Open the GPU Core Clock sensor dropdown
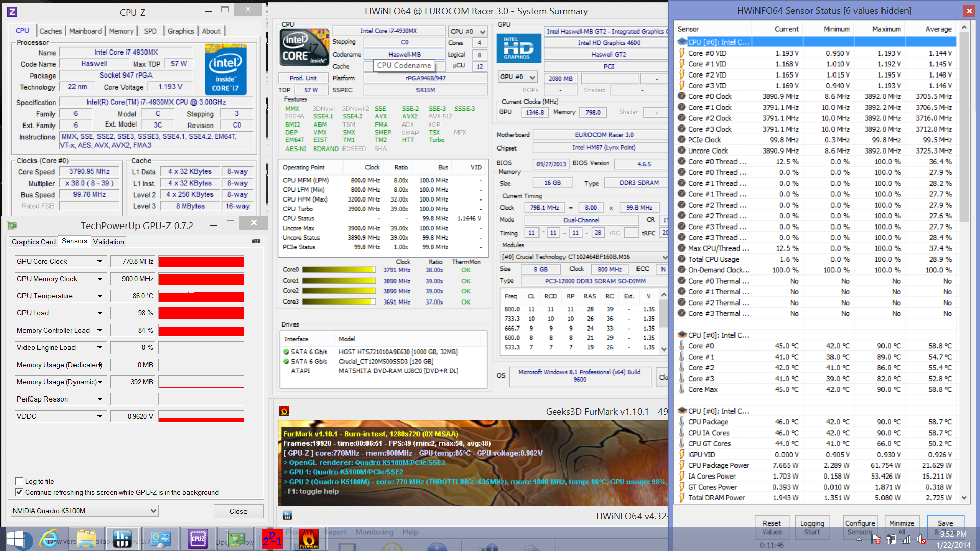 tap(100, 261)
